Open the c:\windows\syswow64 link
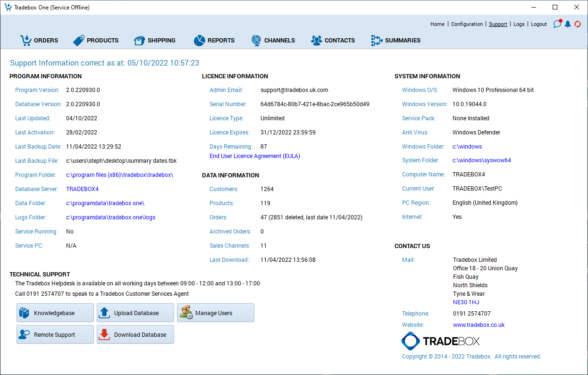 coord(481,160)
